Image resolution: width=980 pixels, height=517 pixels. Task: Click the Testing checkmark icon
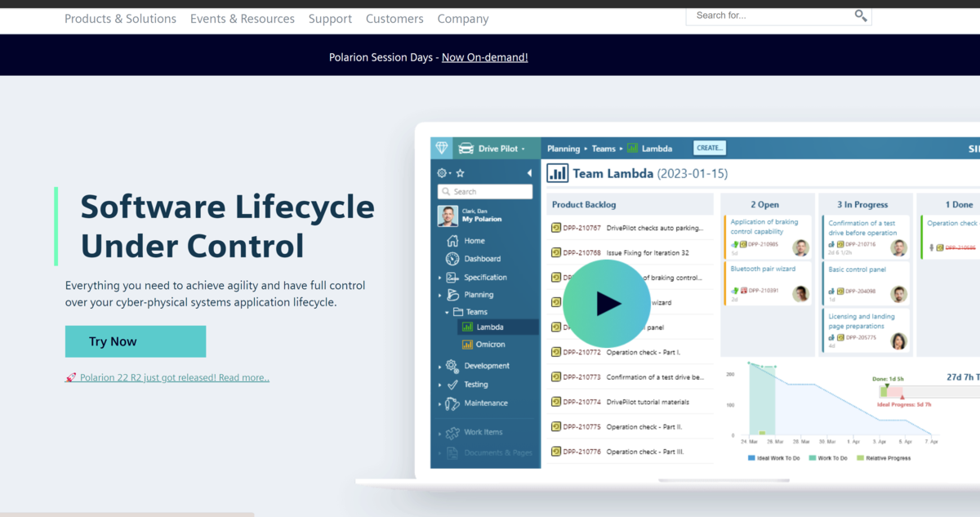[x=452, y=385]
